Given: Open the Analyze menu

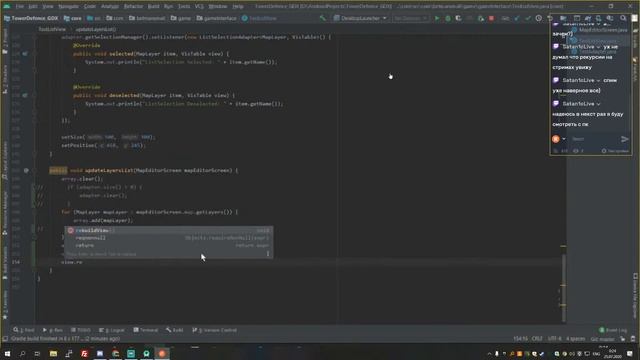Looking at the screenshot, I should [x=109, y=7].
